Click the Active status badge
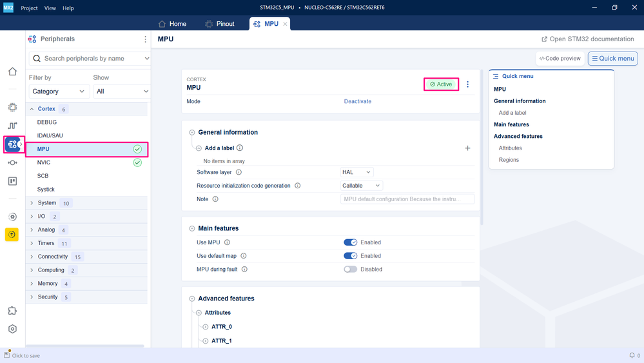Screen dimensions: 644x363 tap(441, 84)
